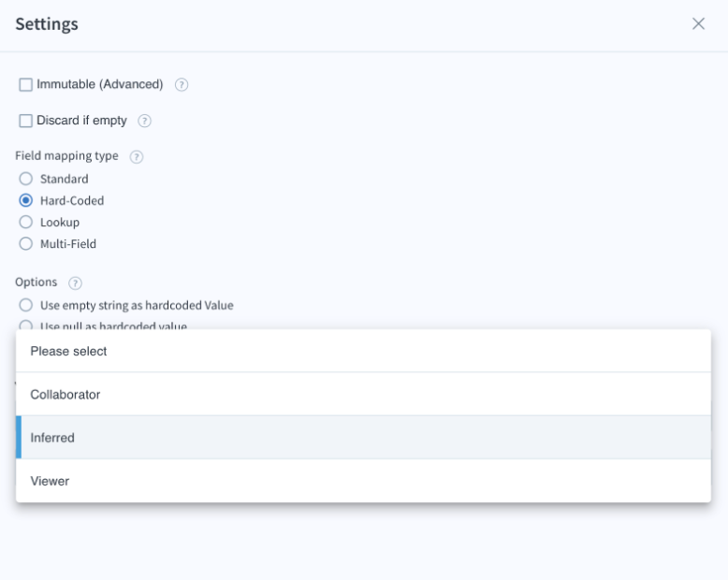Open help icon next to Immutable (Advanced)
The height and width of the screenshot is (580, 728).
182,85
